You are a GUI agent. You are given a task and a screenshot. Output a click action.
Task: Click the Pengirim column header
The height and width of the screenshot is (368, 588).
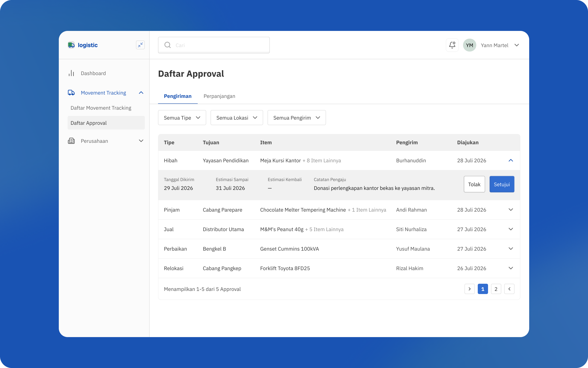(x=407, y=142)
